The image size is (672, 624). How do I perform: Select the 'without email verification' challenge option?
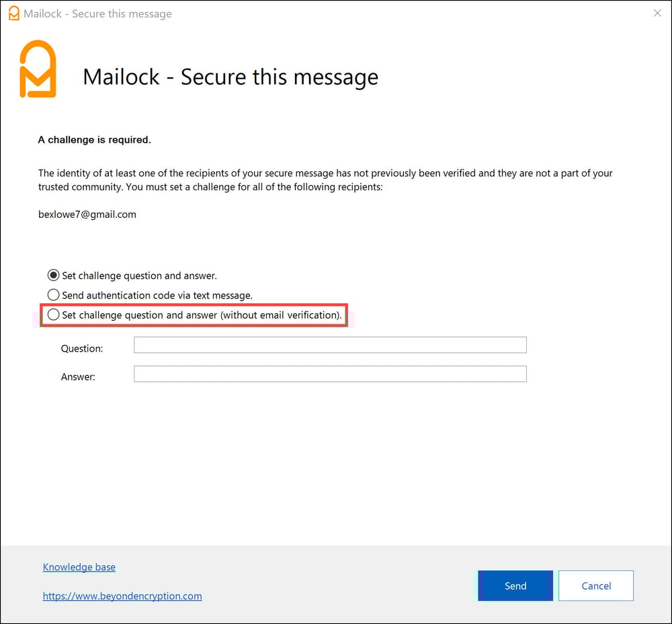pyautogui.click(x=54, y=315)
